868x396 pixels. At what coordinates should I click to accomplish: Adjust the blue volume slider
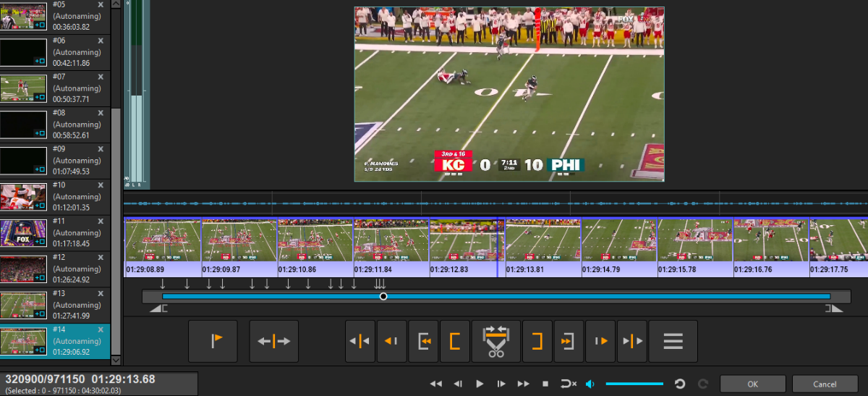(634, 384)
